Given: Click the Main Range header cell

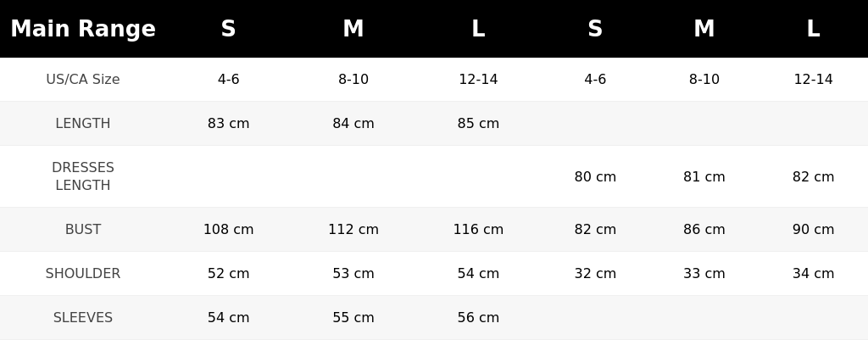Looking at the screenshot, I should pos(83,29).
